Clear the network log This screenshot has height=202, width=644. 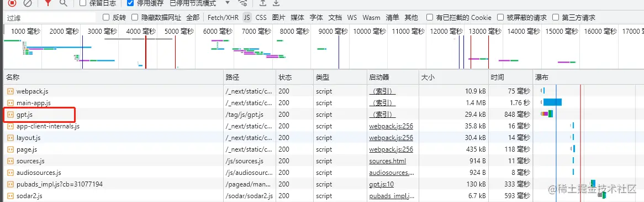pyautogui.click(x=27, y=3)
